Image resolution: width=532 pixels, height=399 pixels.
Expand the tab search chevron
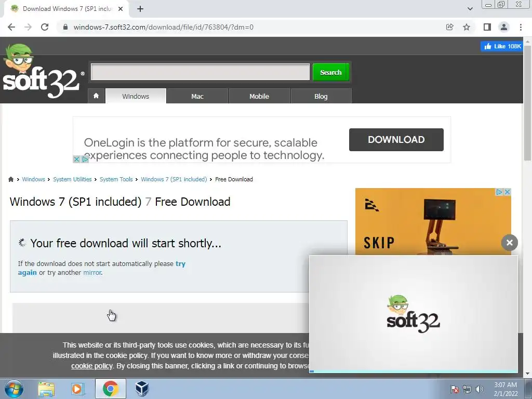[x=470, y=9]
